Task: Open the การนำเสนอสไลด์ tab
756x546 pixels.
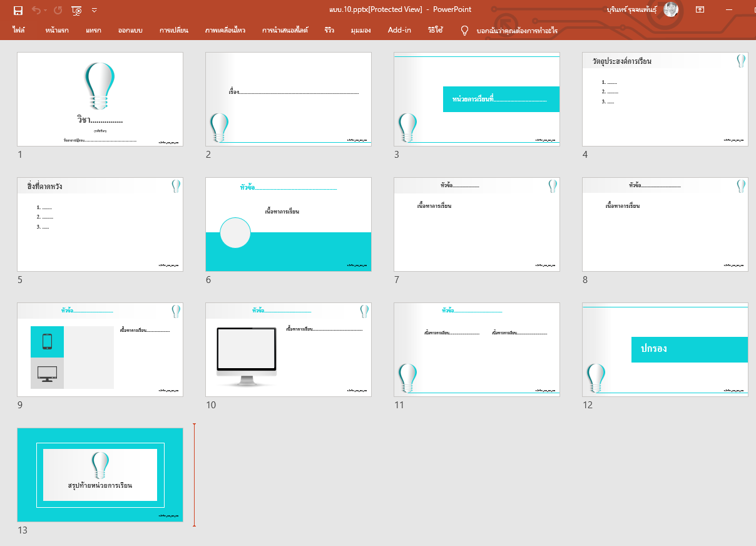Action: (285, 30)
